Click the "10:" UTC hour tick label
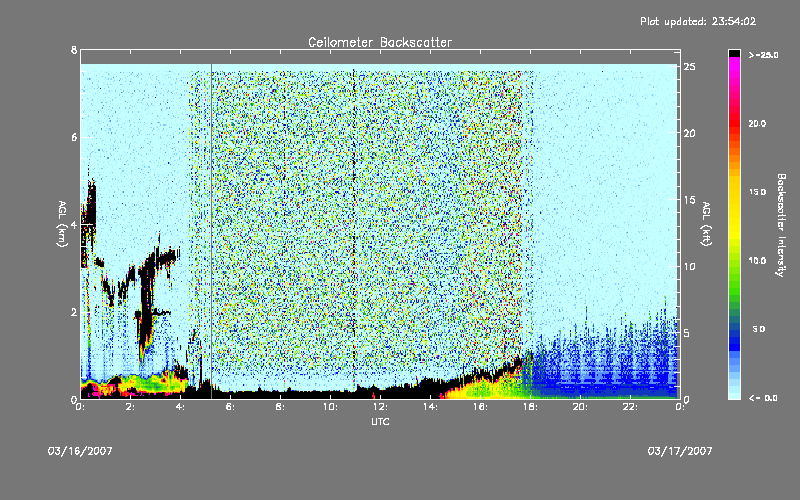The height and width of the screenshot is (500, 800). click(x=330, y=407)
